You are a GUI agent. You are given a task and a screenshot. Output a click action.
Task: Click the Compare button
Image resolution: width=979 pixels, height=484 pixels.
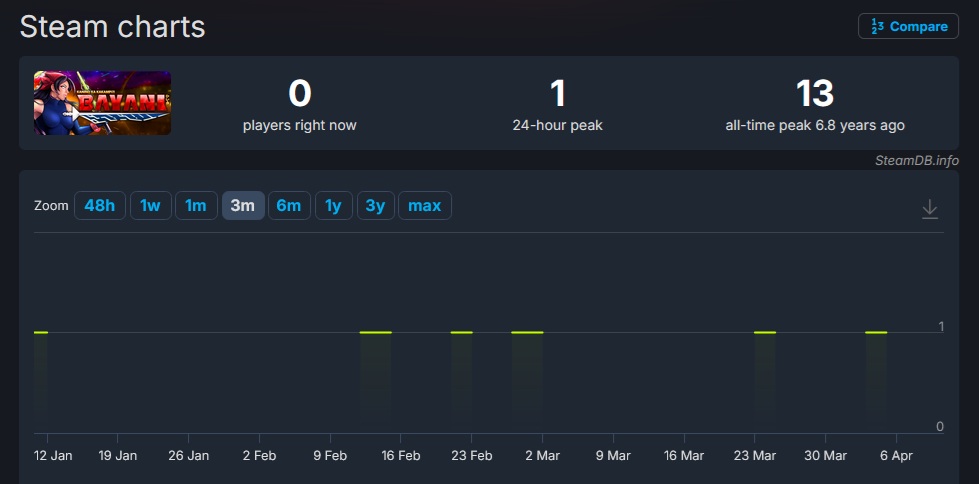tap(908, 26)
